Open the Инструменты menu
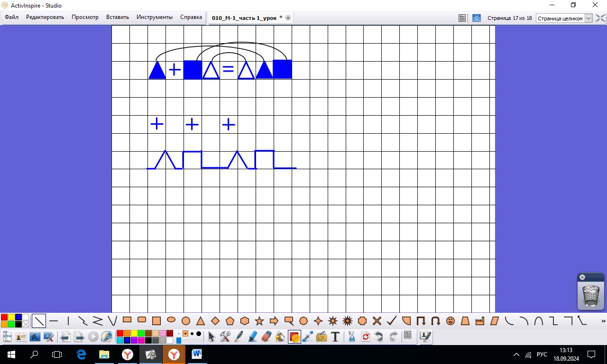607x364 pixels. 155,17
